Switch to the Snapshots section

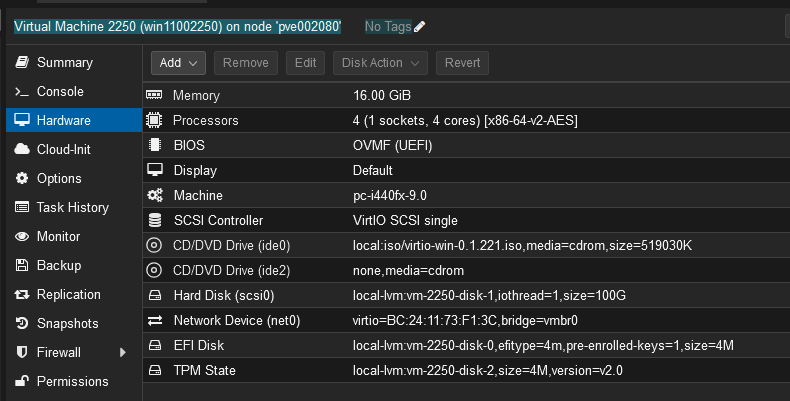tap(67, 323)
